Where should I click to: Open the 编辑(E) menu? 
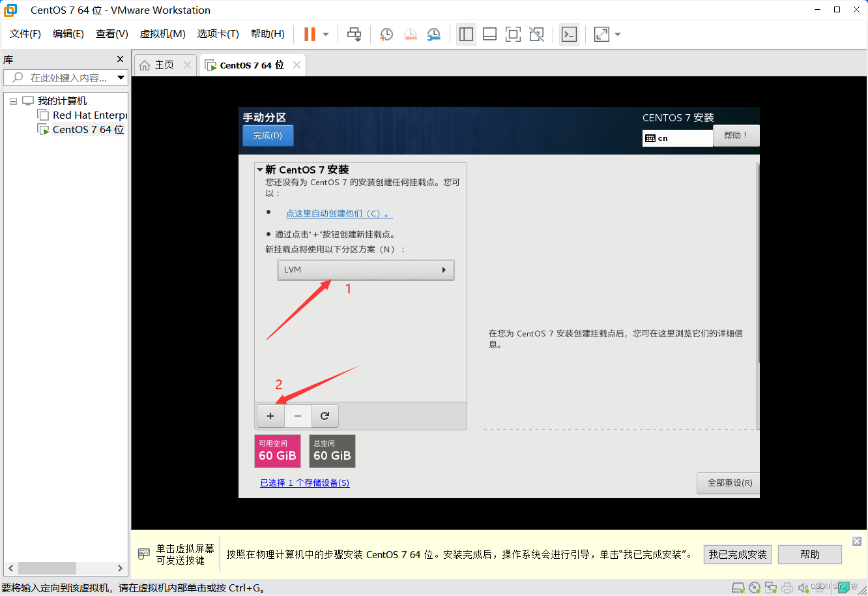click(68, 34)
